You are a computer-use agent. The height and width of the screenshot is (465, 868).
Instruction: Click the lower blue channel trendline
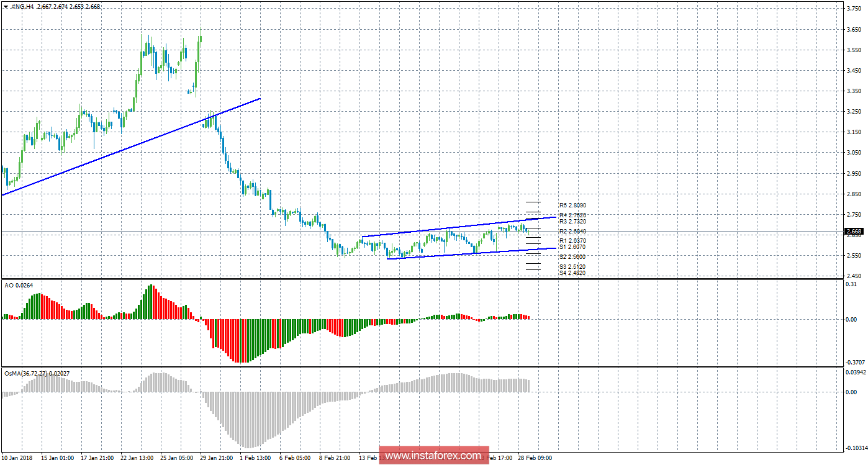(459, 254)
